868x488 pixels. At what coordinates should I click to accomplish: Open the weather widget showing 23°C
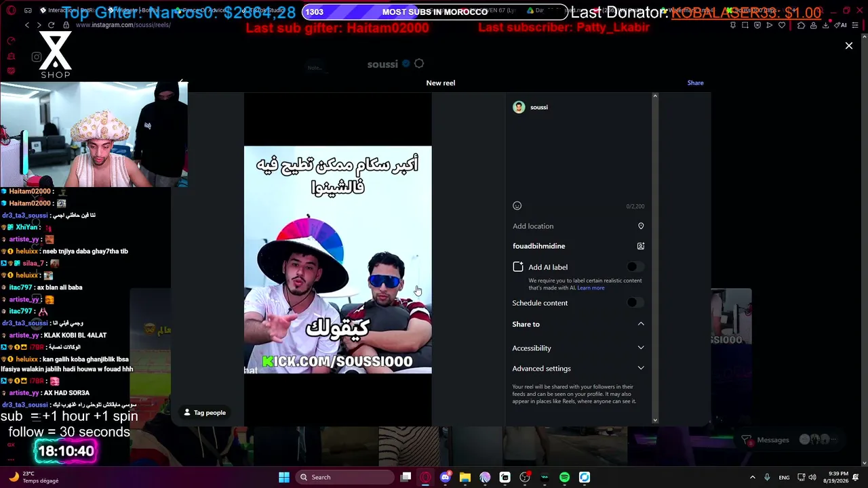[x=34, y=477]
